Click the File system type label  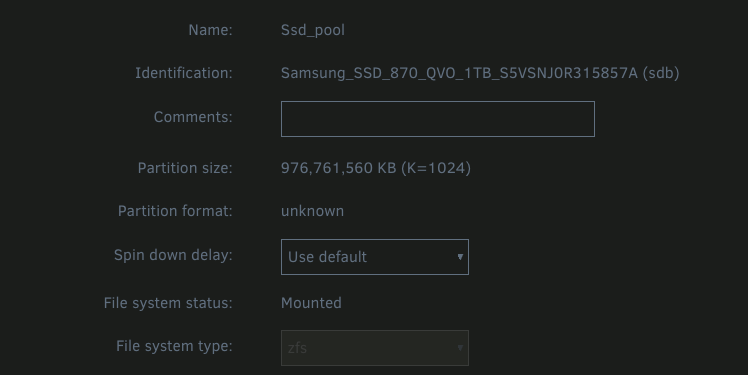pos(174,346)
